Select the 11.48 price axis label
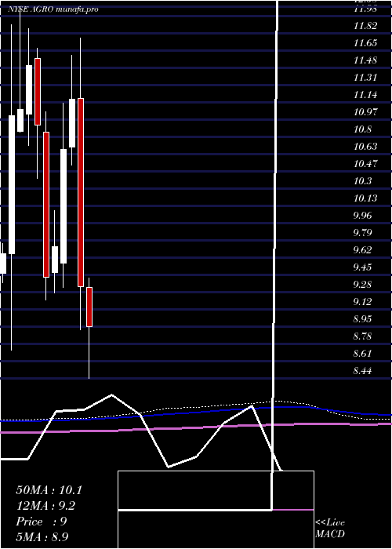Image resolution: width=392 pixels, height=549 pixels. [365, 60]
